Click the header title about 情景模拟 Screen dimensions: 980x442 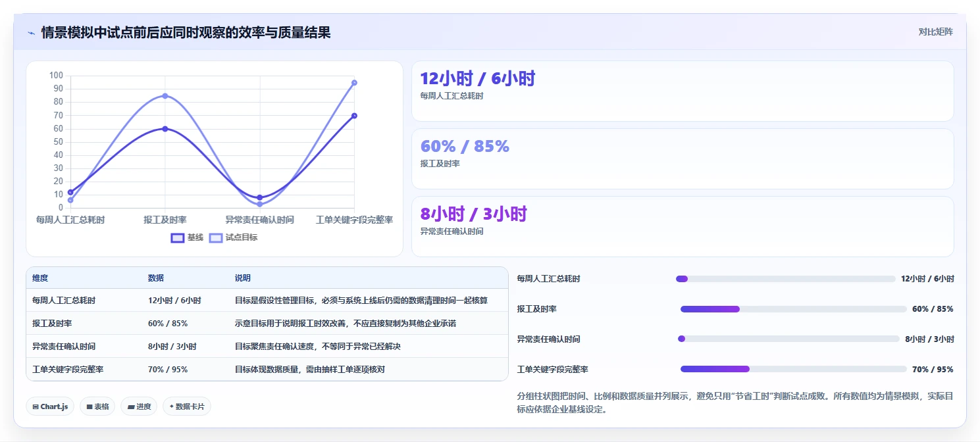click(x=186, y=32)
